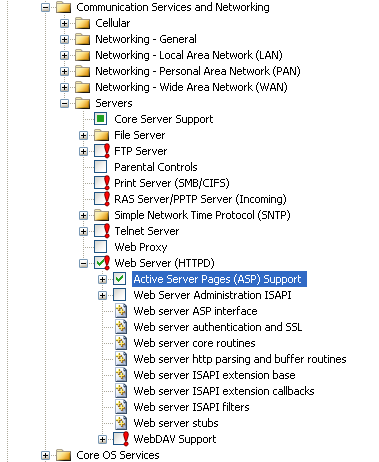This screenshot has height=462, width=379.
Task: Expand the Wide Area Network (WAN) node
Action: pos(64,87)
